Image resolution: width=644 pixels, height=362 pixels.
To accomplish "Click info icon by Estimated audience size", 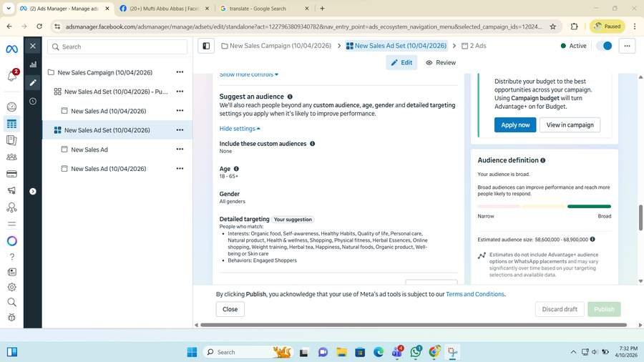I will pyautogui.click(x=592, y=239).
